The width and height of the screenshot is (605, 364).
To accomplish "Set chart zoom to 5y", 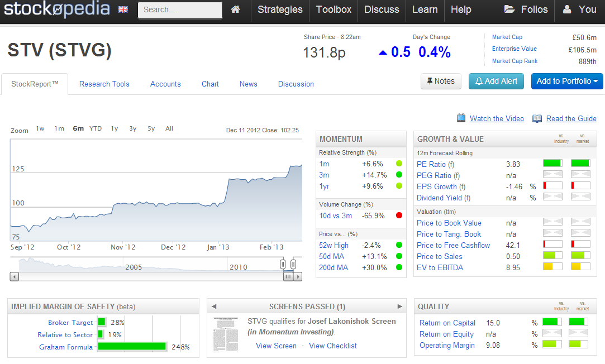I will coord(151,129).
